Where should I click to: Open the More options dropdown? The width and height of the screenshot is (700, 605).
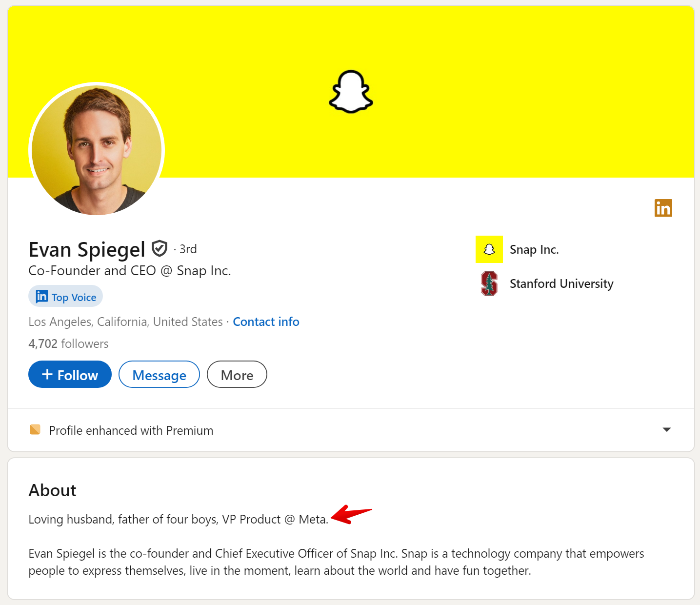[237, 375]
